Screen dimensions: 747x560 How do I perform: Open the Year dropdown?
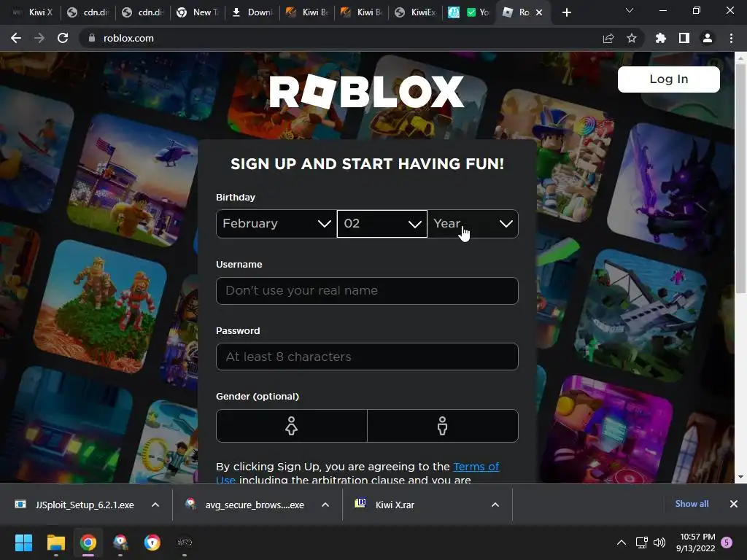473,223
